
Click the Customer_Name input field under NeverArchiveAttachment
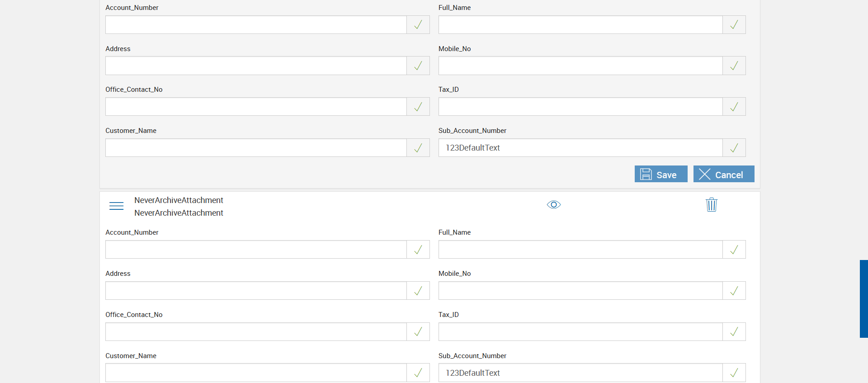(256, 373)
